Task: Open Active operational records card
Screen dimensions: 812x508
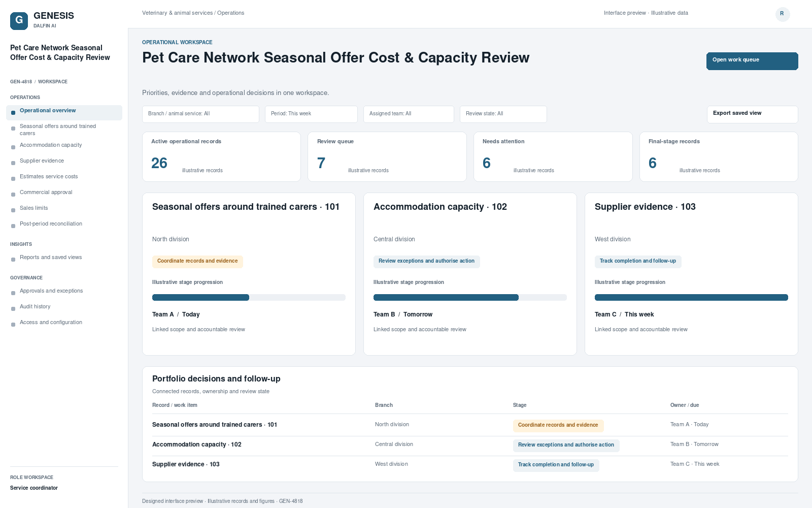Action: (x=221, y=156)
